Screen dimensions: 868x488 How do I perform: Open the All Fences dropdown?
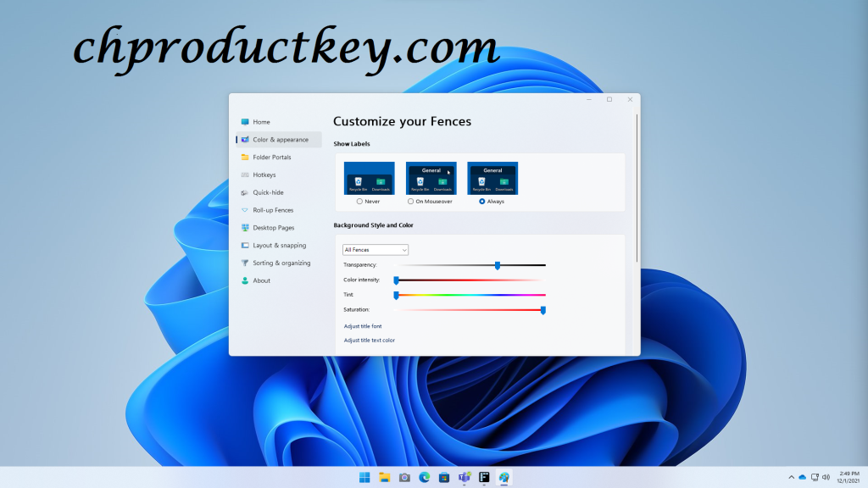click(x=376, y=250)
